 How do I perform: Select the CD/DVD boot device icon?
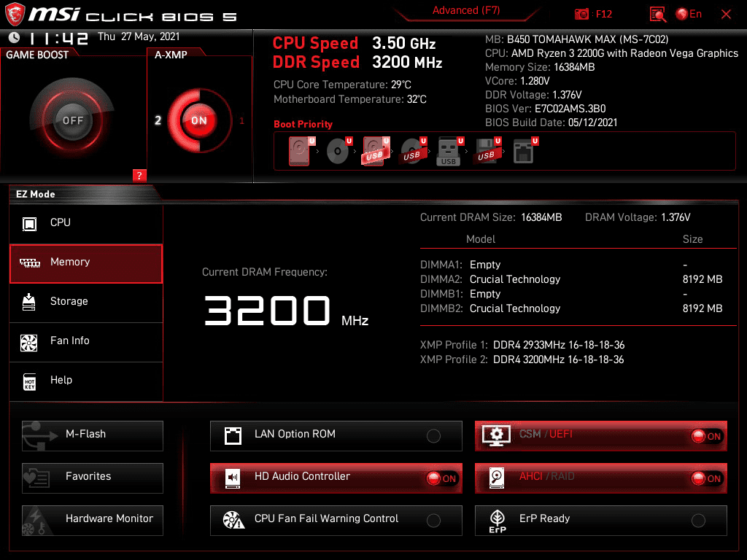339,152
